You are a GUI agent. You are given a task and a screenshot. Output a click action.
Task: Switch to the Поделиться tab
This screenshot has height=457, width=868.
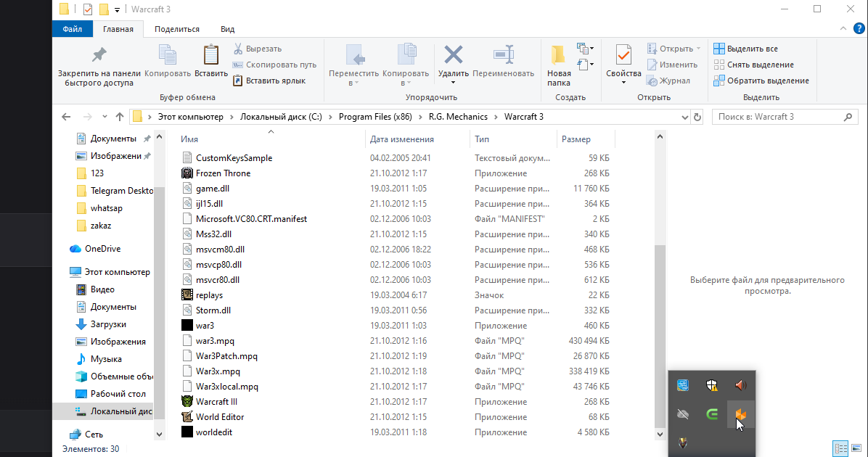(176, 29)
